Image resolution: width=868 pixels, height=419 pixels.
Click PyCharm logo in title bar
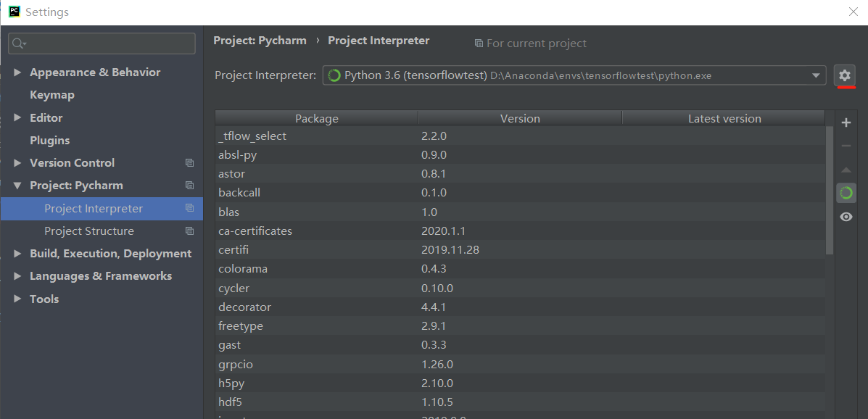click(15, 12)
